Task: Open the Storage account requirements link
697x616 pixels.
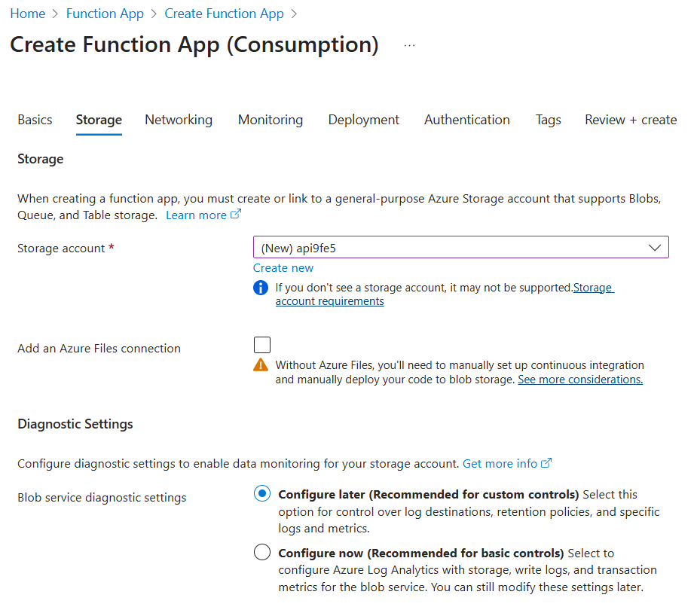Action: pos(329,300)
